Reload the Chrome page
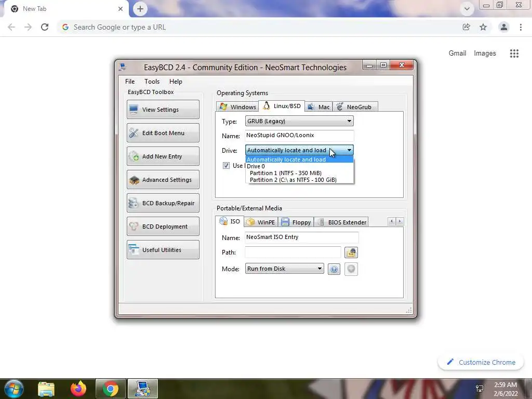The image size is (532, 399). click(x=45, y=27)
